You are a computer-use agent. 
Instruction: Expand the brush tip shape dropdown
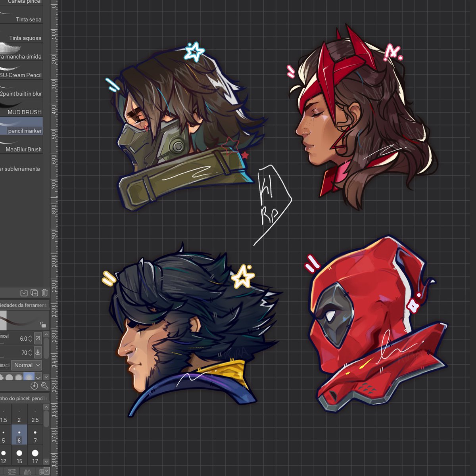tap(38, 377)
